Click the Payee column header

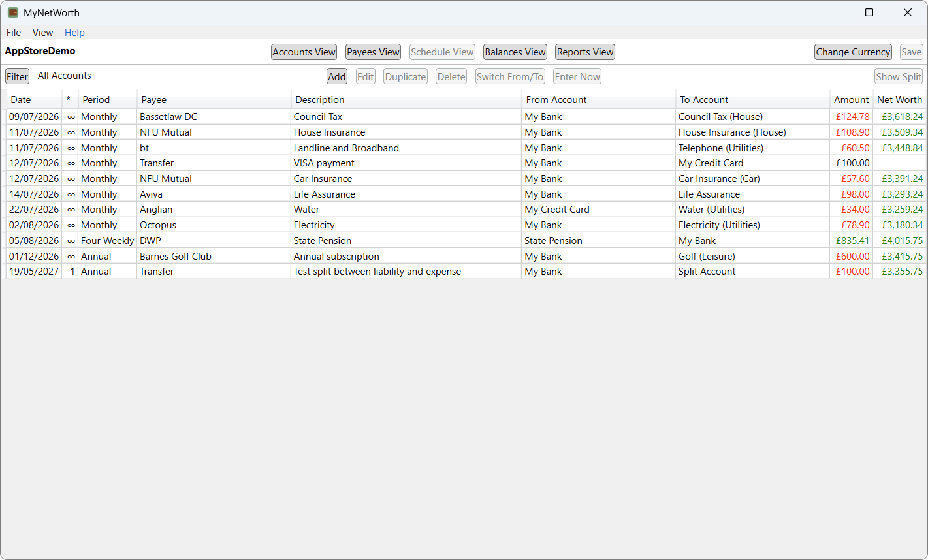click(x=214, y=100)
